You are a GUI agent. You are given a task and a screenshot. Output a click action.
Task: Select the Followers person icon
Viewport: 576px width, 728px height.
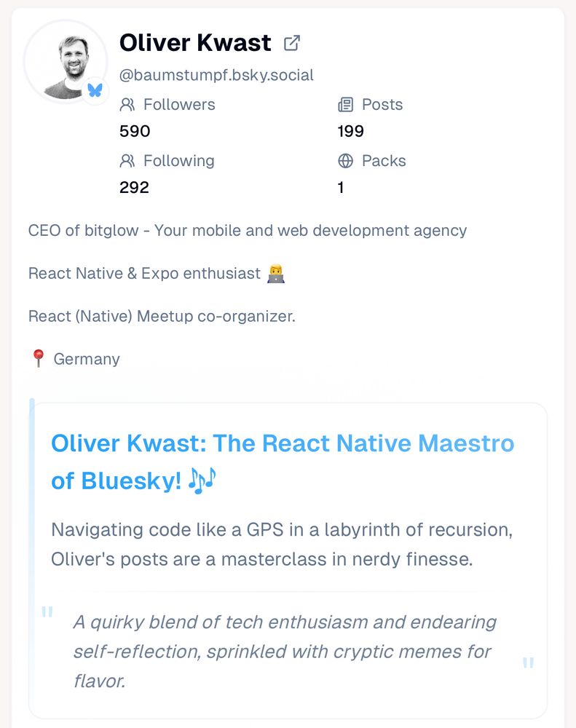[x=127, y=105]
